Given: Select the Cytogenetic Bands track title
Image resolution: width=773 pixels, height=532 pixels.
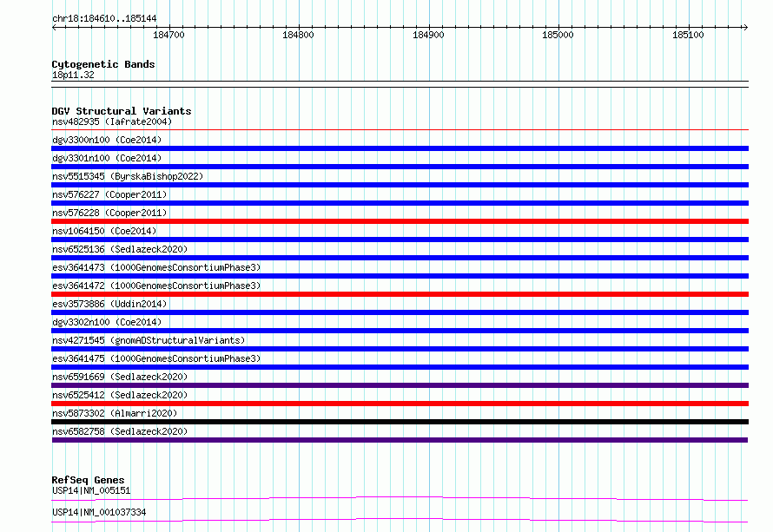Looking at the screenshot, I should pyautogui.click(x=103, y=64).
